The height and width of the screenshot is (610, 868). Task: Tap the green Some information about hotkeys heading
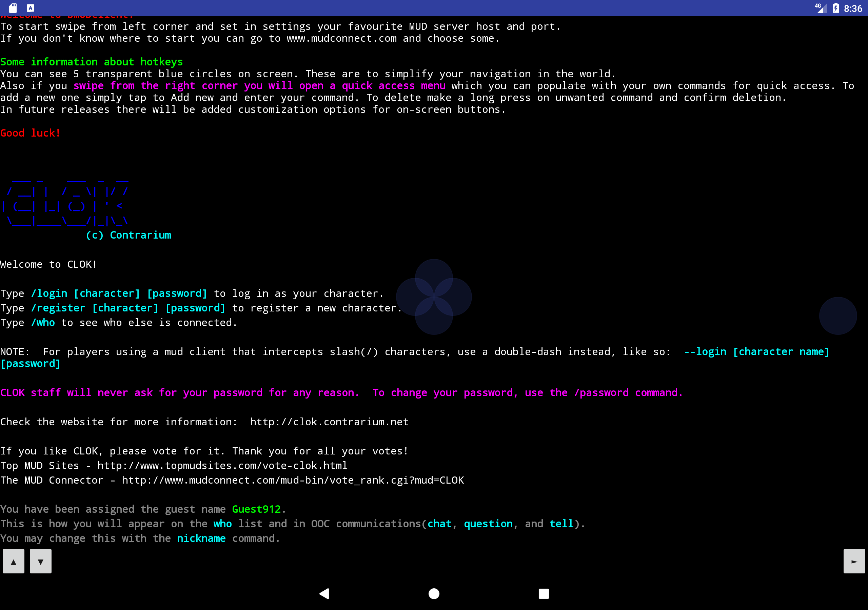click(x=92, y=62)
